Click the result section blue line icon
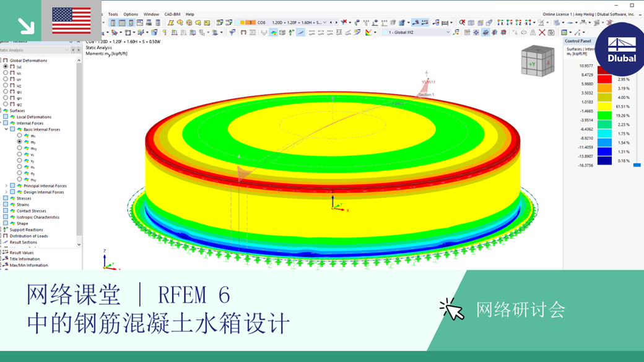Viewport: 644px width, 362px height. click(301, 32)
